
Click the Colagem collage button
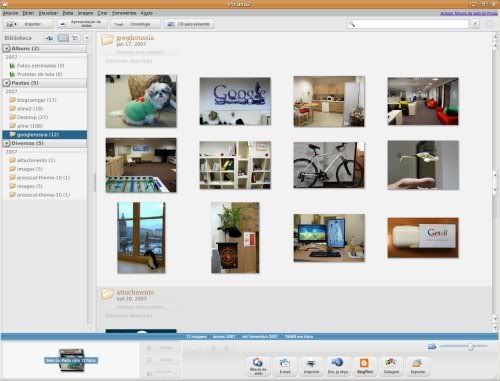pyautogui.click(x=391, y=366)
